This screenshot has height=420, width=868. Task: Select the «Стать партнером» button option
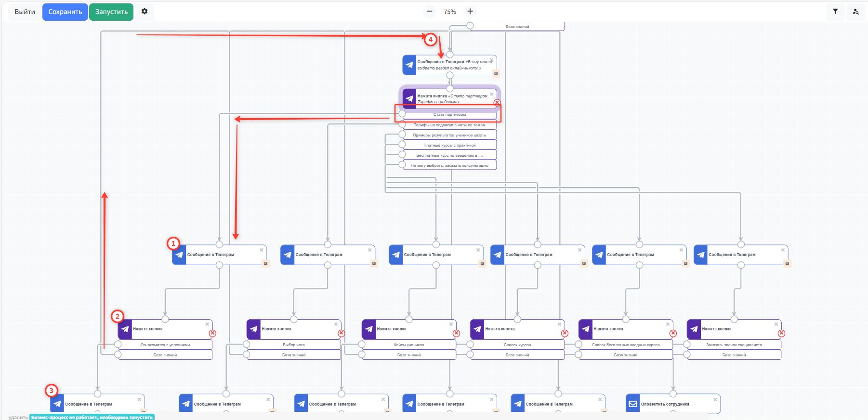click(x=449, y=114)
